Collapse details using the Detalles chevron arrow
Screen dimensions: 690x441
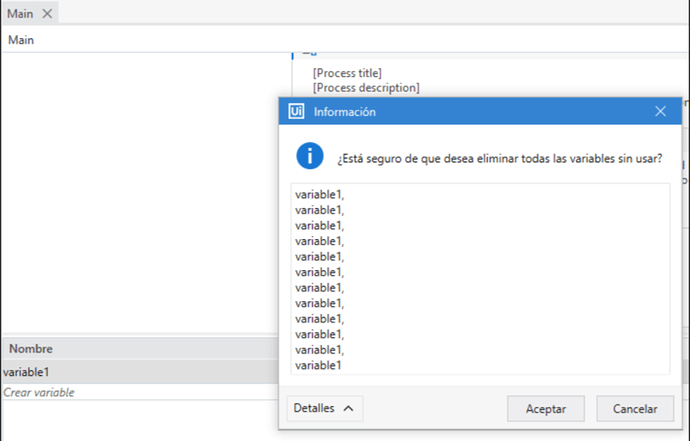click(x=348, y=408)
